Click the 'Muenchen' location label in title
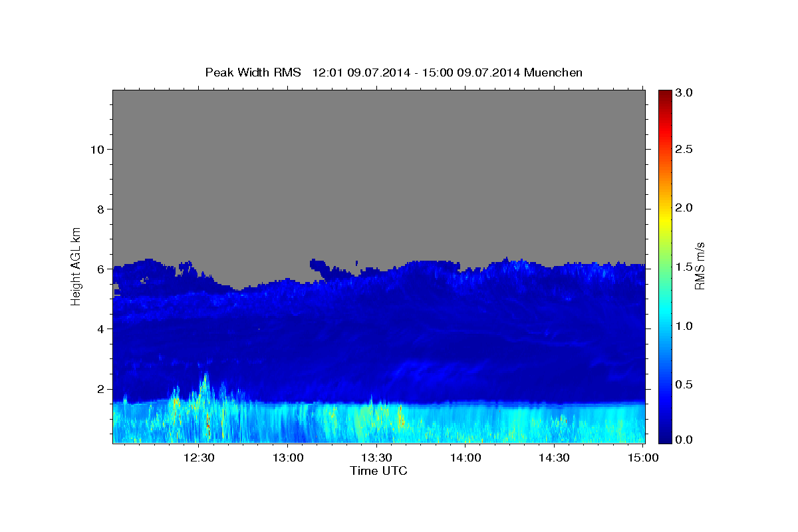The image size is (798, 532). tap(553, 72)
